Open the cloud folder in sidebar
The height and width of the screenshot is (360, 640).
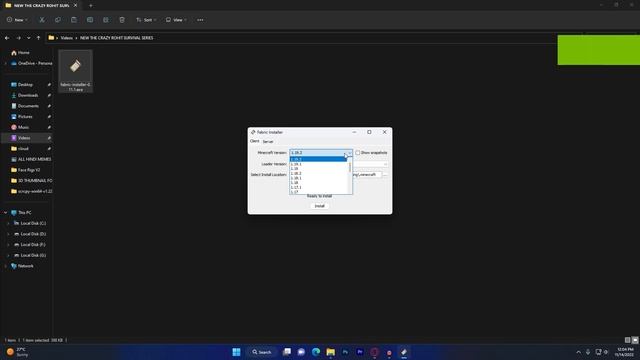coord(23,149)
